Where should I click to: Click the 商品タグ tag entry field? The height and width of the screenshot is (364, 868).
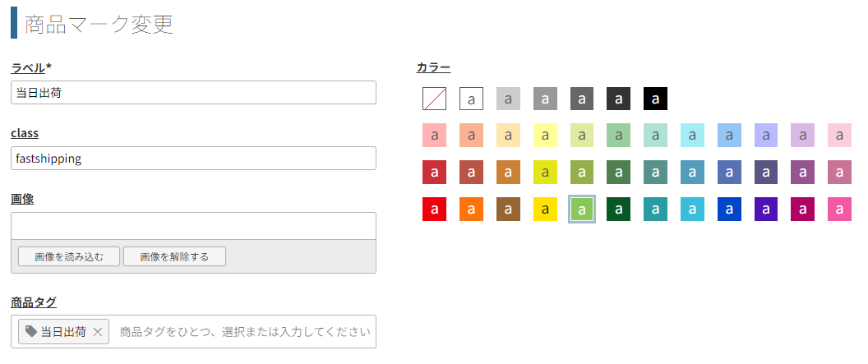242,332
